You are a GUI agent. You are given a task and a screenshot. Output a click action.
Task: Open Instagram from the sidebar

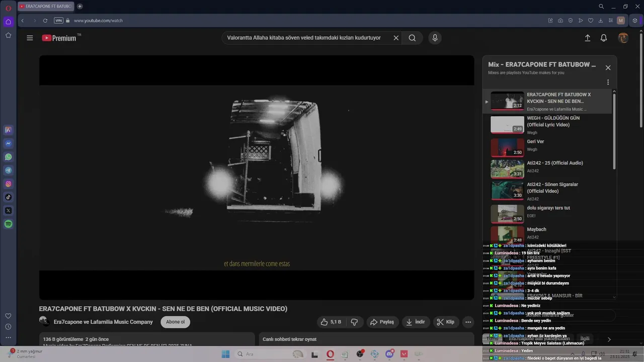pos(8,184)
